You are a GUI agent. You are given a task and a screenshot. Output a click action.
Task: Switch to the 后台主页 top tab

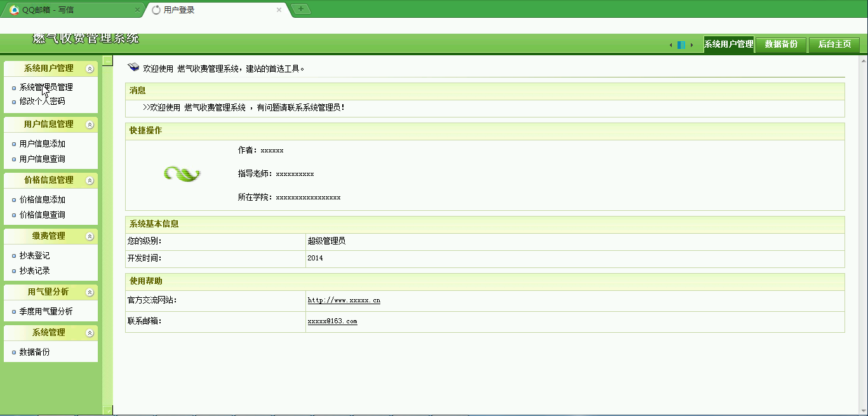[x=834, y=44]
